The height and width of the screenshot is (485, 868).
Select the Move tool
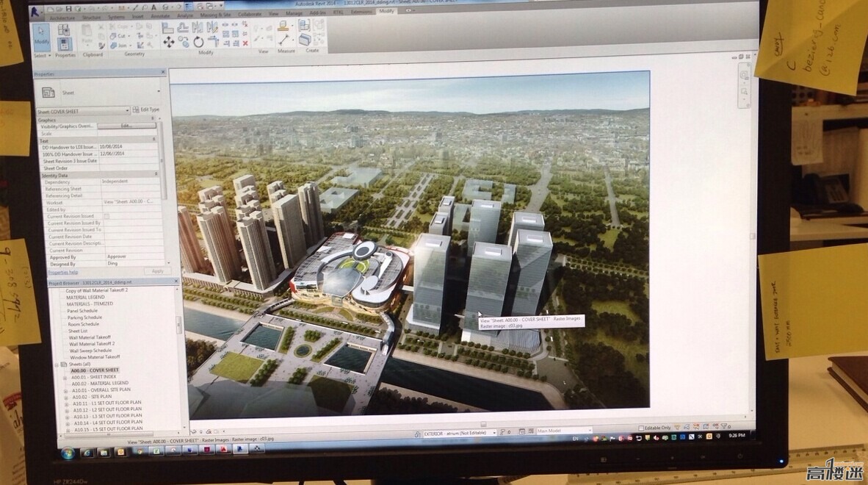(168, 42)
